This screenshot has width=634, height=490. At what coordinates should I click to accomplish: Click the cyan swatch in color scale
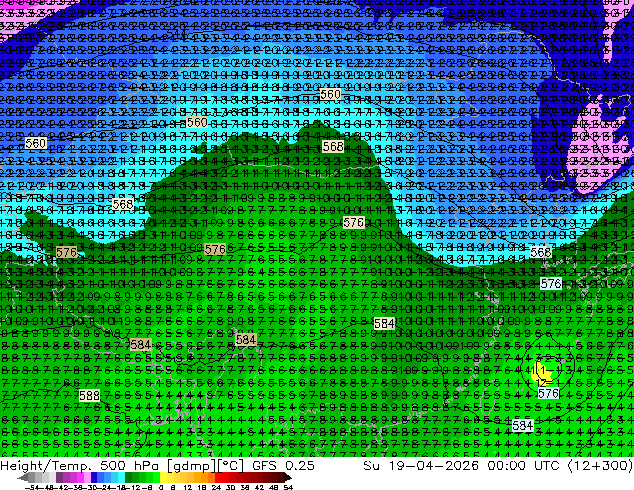pyautogui.click(x=121, y=477)
